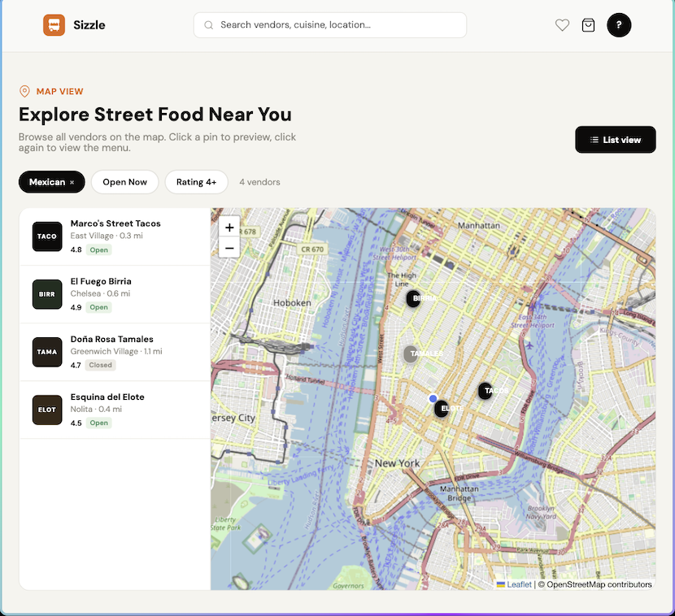
Task: Click the Open badge for Marco's Tacos
Action: (x=98, y=250)
